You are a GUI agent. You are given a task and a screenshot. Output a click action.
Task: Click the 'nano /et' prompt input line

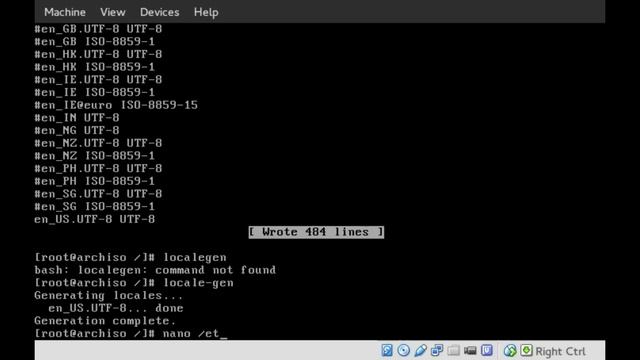(x=131, y=333)
